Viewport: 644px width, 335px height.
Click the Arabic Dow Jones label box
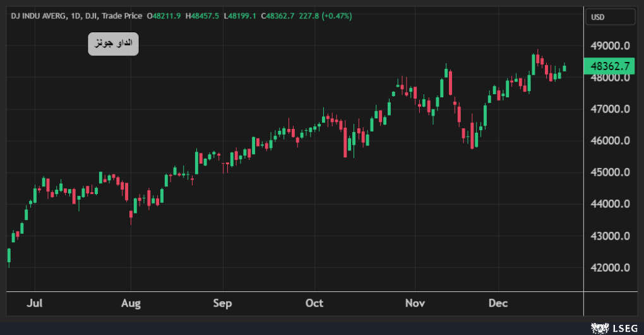[113, 44]
